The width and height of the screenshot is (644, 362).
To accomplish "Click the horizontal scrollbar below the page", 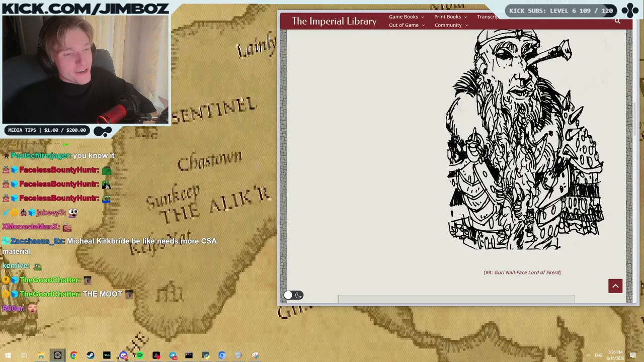I will (x=456, y=299).
